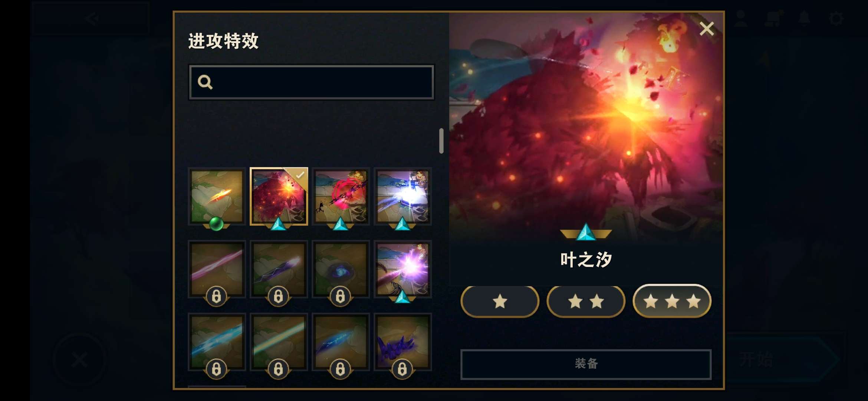Select the one-star tier preview
The width and height of the screenshot is (868, 401).
point(500,301)
